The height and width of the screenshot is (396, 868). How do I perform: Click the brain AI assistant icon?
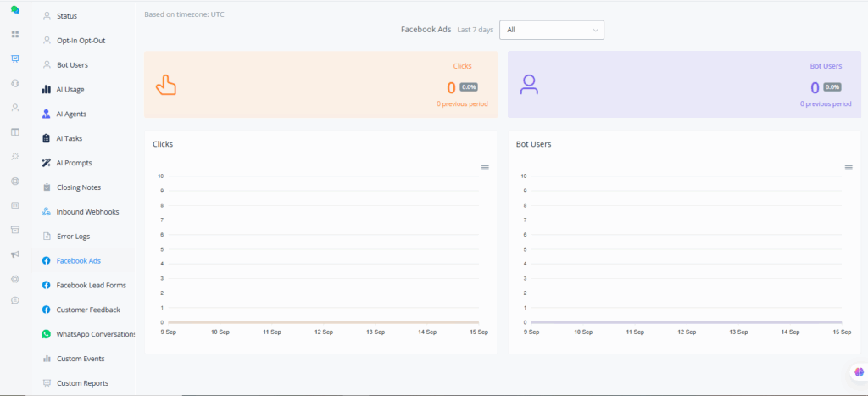click(858, 372)
